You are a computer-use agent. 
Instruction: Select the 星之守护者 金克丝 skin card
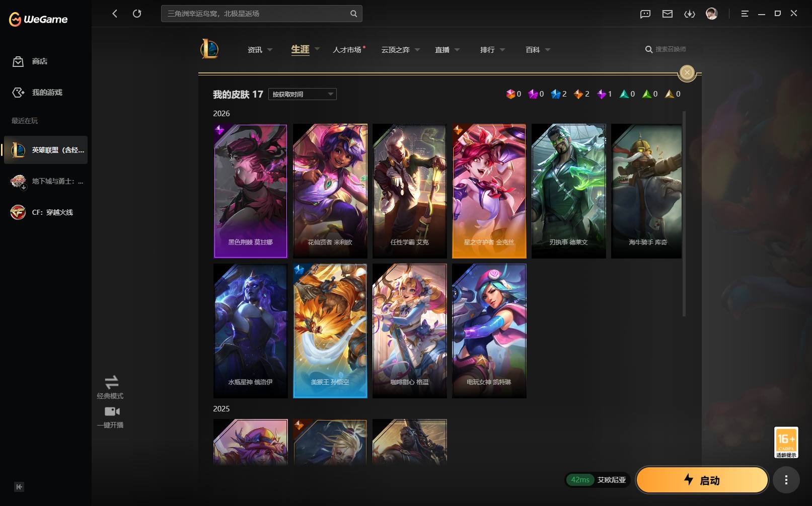tap(489, 191)
